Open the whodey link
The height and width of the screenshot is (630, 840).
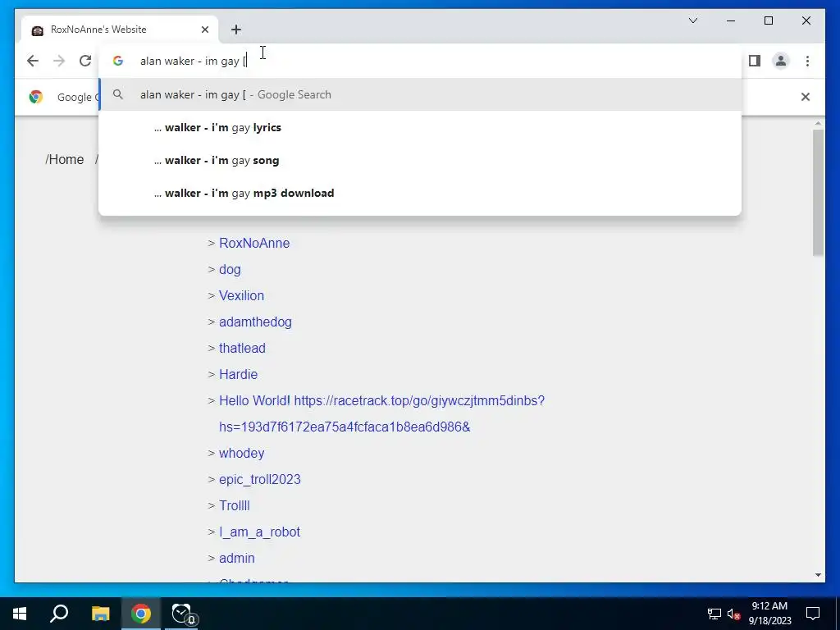pyautogui.click(x=242, y=453)
